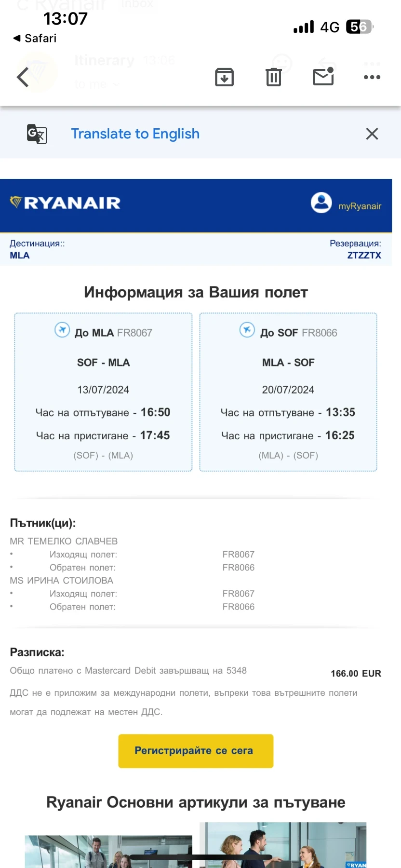Open the left travel article thumbnail
Image resolution: width=401 pixels, height=868 pixels.
tap(108, 851)
